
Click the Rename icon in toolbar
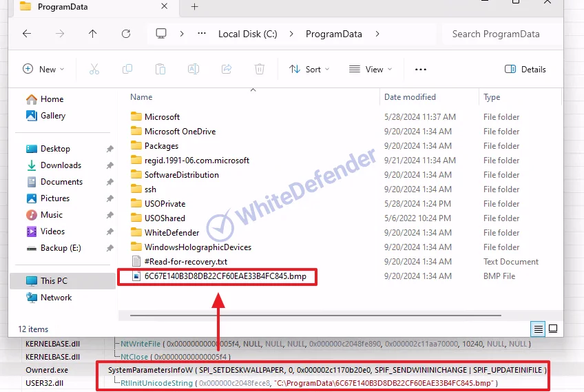click(194, 69)
